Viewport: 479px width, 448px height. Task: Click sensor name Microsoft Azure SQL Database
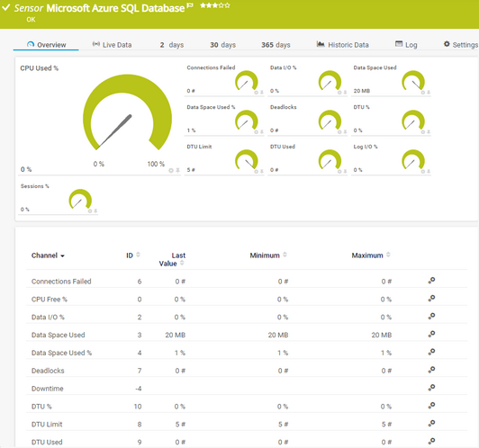pyautogui.click(x=115, y=8)
